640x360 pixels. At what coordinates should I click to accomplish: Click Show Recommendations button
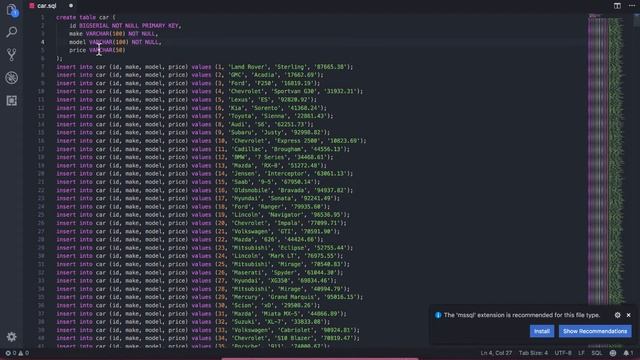tap(595, 331)
